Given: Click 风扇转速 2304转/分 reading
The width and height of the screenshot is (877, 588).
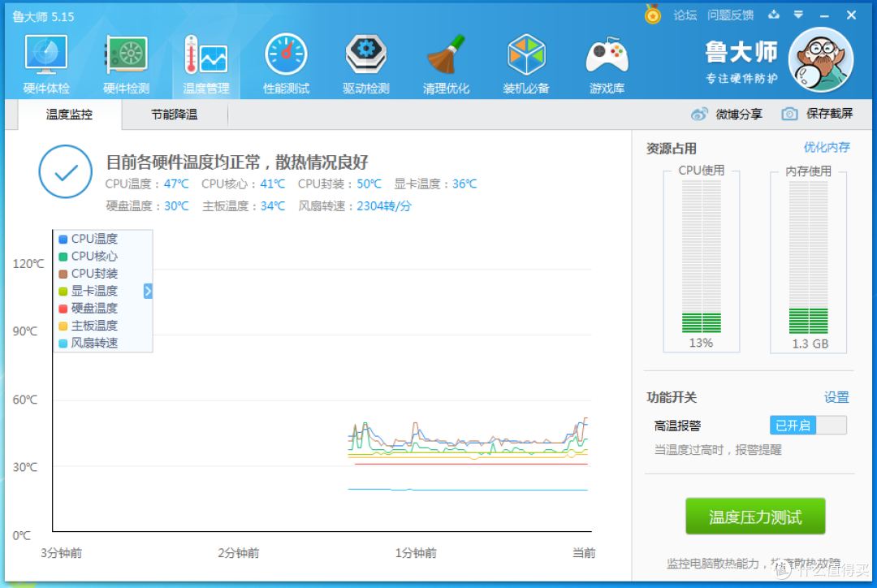Looking at the screenshot, I should (355, 206).
